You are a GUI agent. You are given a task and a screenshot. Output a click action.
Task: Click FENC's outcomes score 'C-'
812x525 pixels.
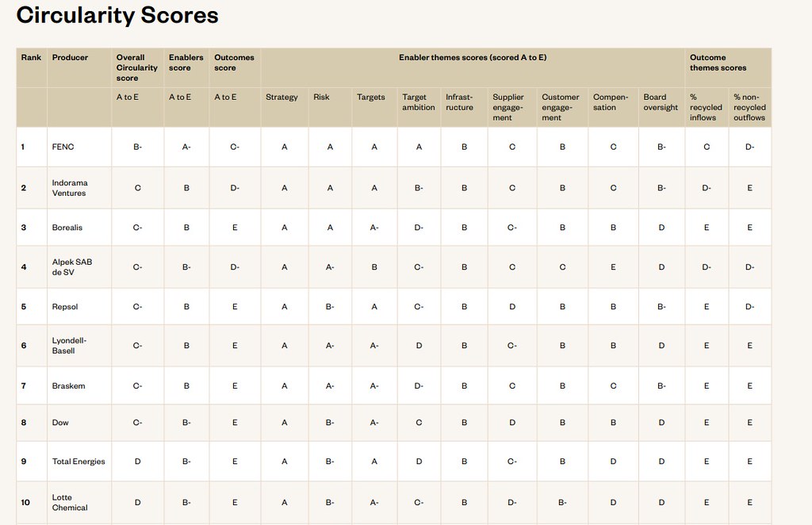click(x=235, y=147)
